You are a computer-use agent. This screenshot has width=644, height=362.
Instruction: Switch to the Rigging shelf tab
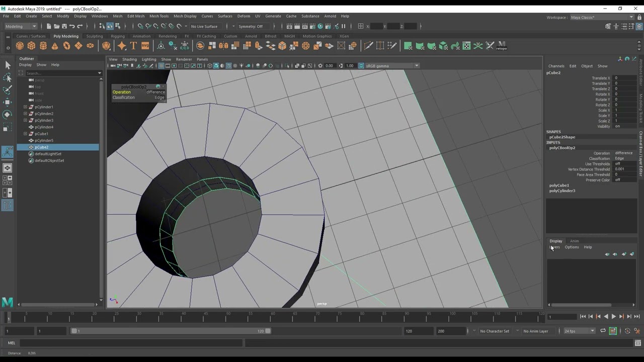tap(118, 36)
